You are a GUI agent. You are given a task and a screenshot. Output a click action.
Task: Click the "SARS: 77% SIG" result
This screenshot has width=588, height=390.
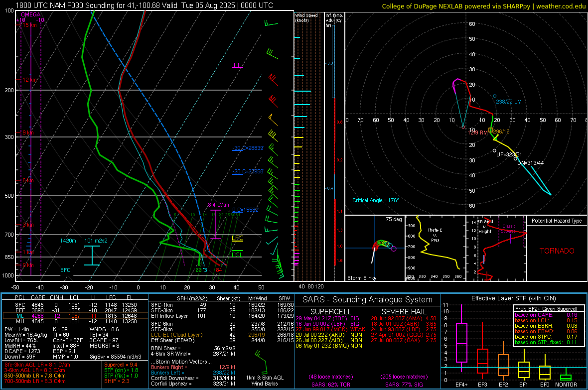coord(404,385)
